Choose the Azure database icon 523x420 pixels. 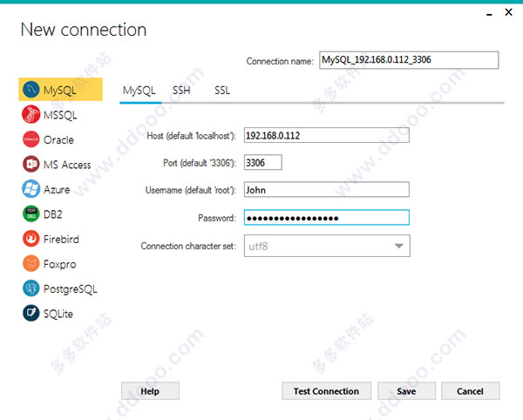(x=31, y=189)
